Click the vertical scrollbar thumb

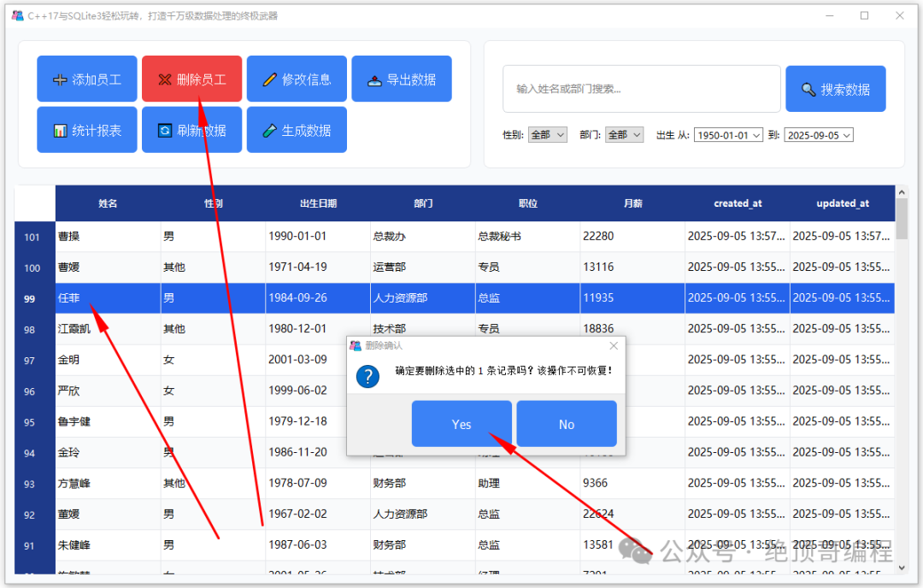[902, 219]
